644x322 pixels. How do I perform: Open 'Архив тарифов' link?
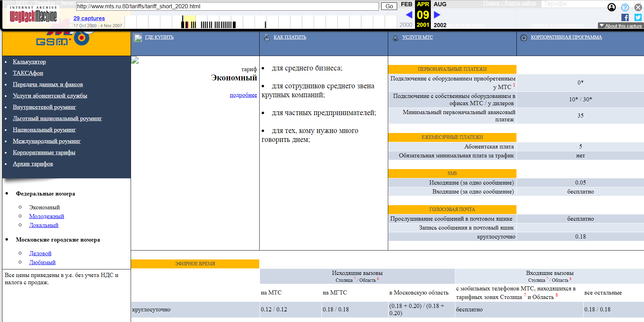pyautogui.click(x=33, y=164)
